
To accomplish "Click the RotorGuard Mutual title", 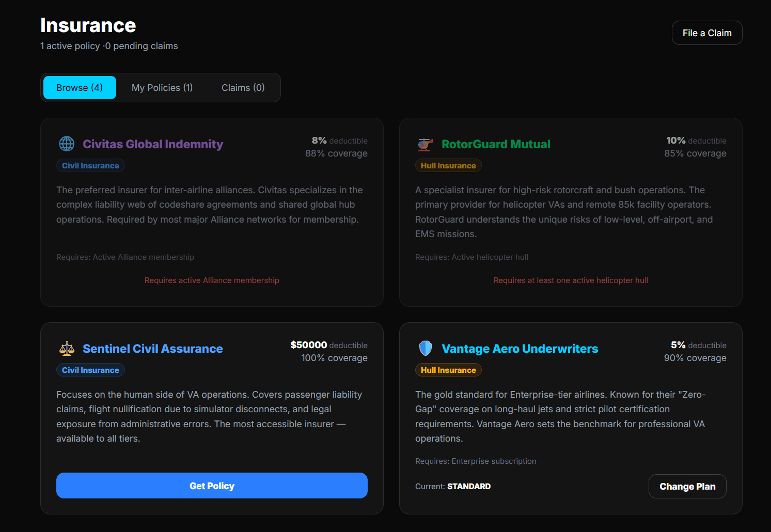I will [496, 144].
